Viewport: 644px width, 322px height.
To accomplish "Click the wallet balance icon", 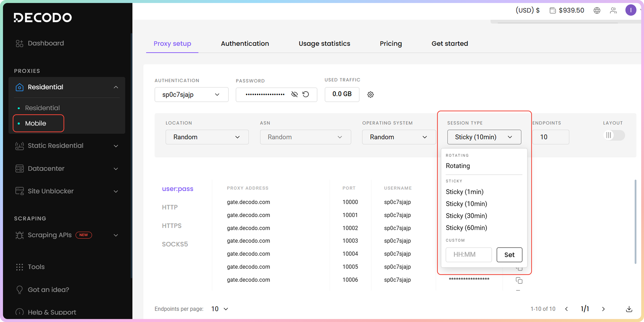I will [x=552, y=10].
